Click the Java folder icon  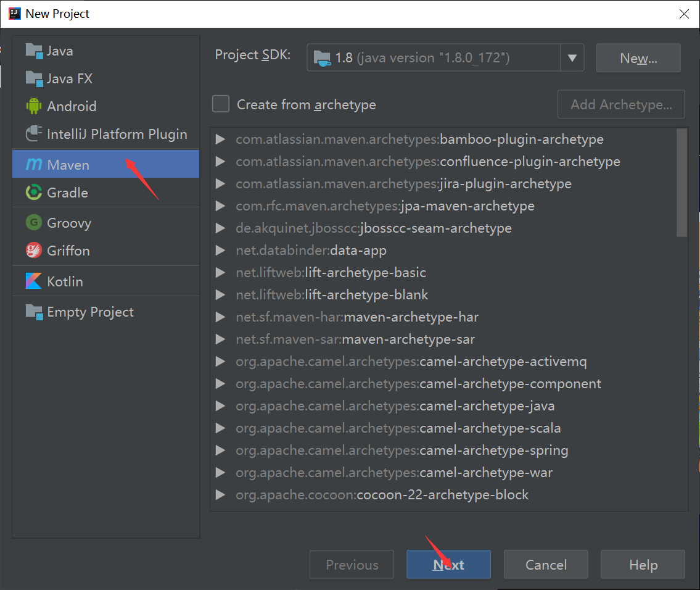(x=34, y=51)
